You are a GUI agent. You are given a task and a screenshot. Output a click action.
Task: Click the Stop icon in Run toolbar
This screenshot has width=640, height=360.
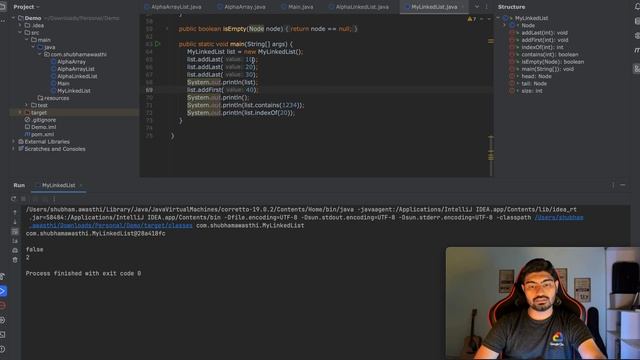pos(24,199)
